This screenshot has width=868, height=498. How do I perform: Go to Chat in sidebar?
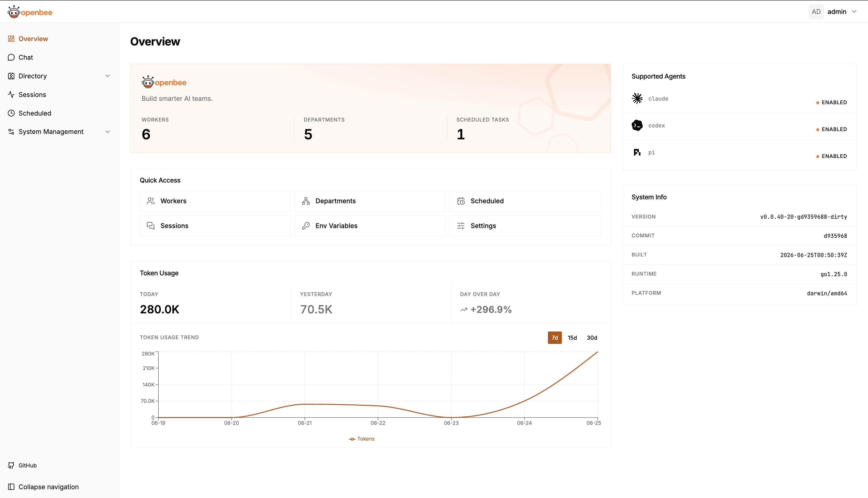coord(59,57)
